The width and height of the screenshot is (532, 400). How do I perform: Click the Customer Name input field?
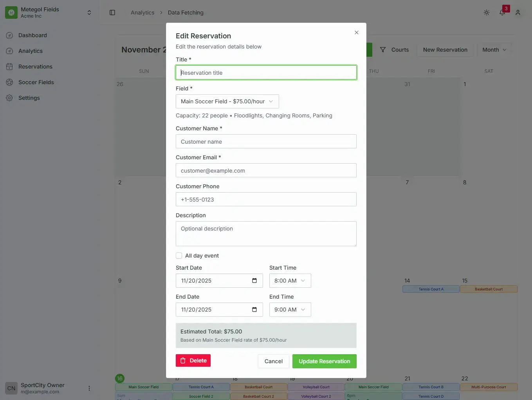pos(266,141)
